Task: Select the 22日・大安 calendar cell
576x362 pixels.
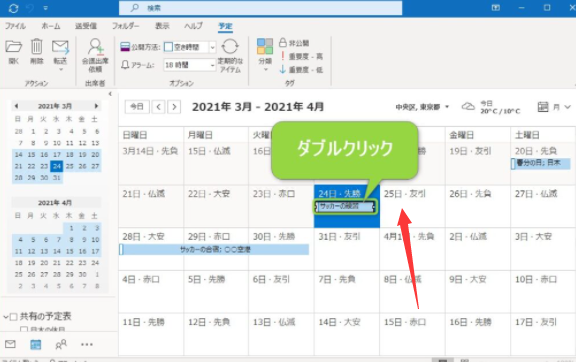Action: 216,206
